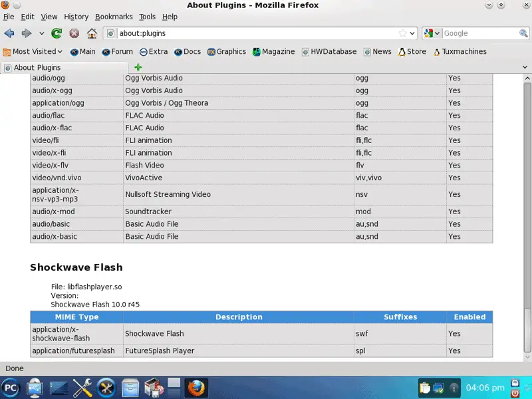
Task: Click the Firefox taskbar entry
Action: click(x=196, y=388)
